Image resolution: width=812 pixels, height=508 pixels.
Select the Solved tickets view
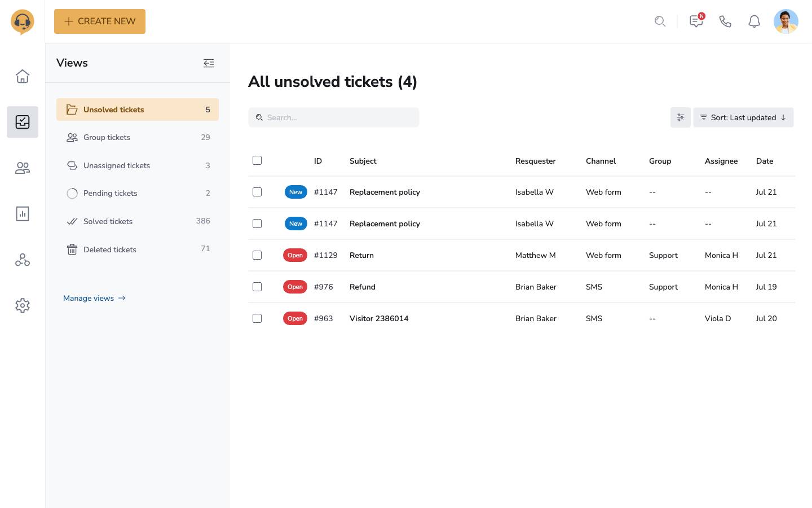[x=108, y=221]
